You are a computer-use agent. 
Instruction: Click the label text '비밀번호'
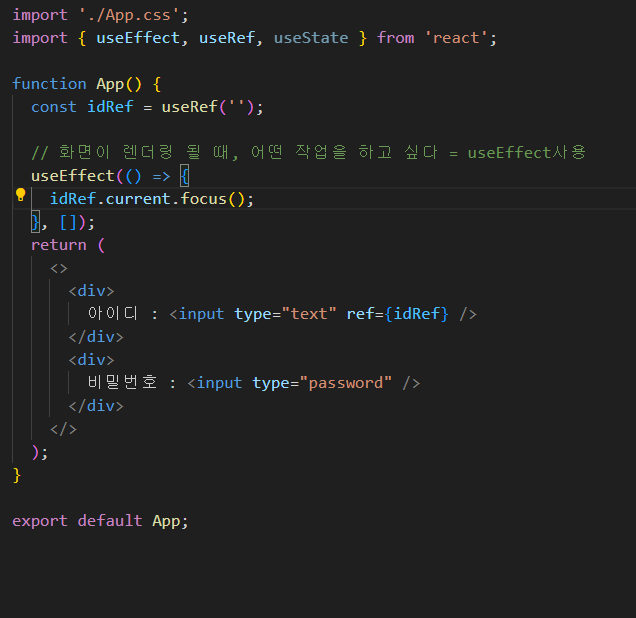pyautogui.click(x=122, y=382)
